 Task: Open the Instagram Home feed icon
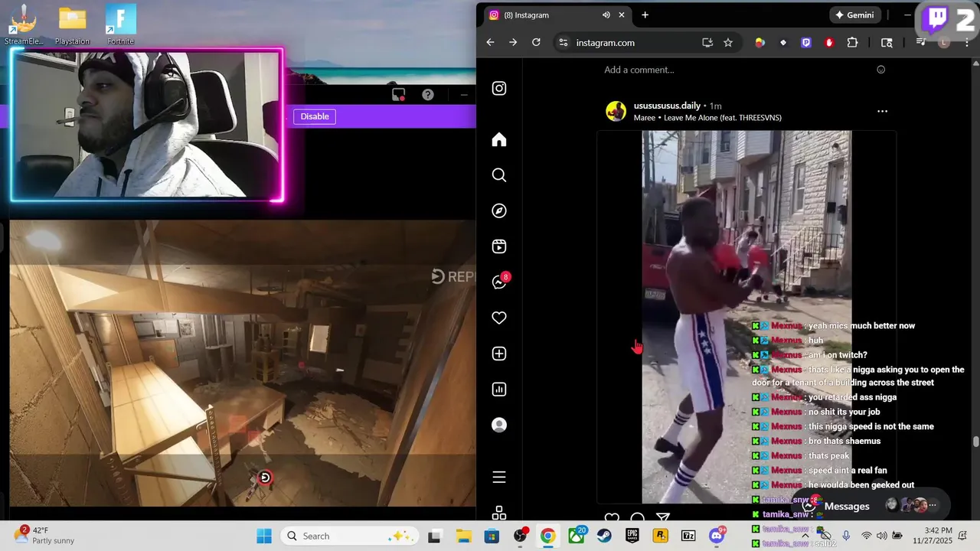499,139
